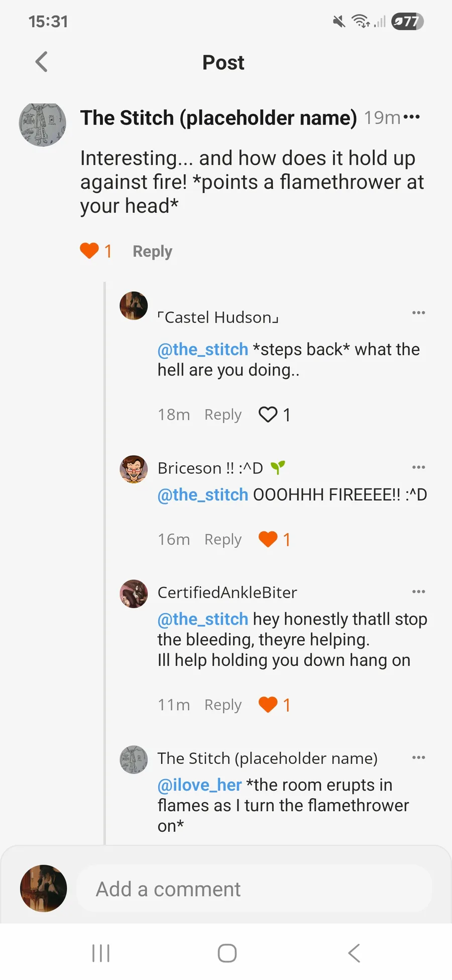The height and width of the screenshot is (980, 452).
Task: Open options for Castel Hudson's comment
Action: (x=418, y=313)
